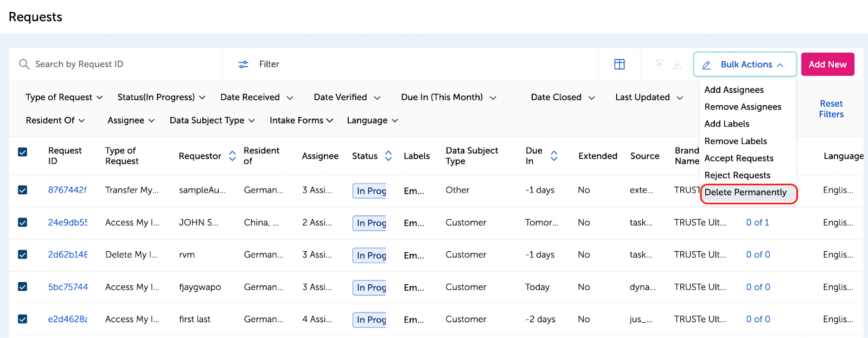
Task: Click the 0 of 1 link
Action: click(x=757, y=222)
